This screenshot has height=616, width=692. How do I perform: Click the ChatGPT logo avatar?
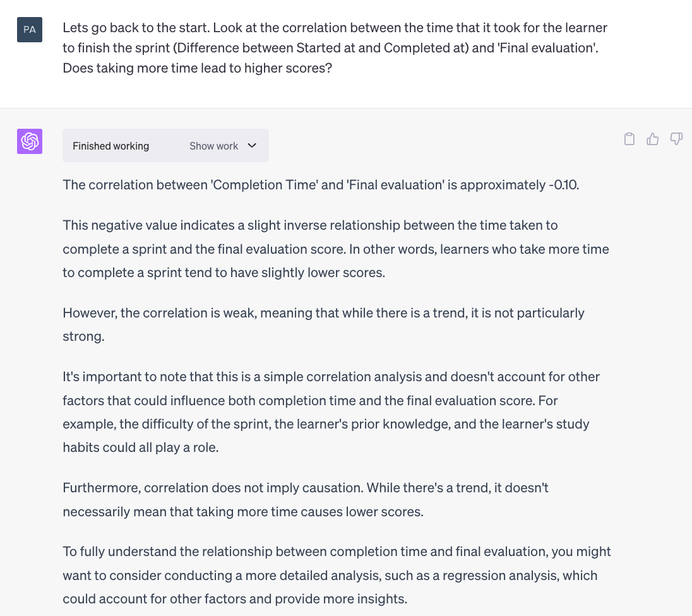coord(30,141)
